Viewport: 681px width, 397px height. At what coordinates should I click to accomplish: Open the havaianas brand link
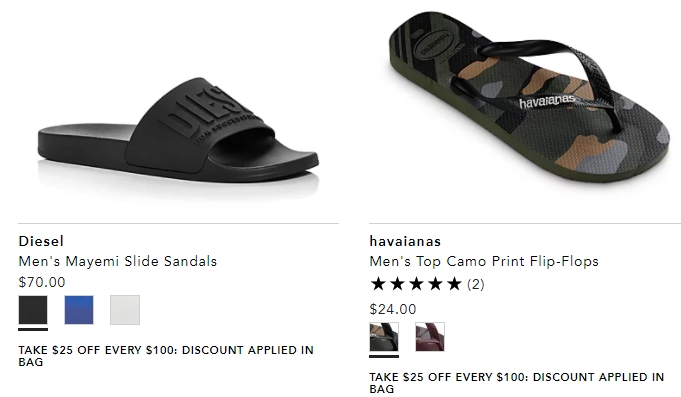coord(405,241)
